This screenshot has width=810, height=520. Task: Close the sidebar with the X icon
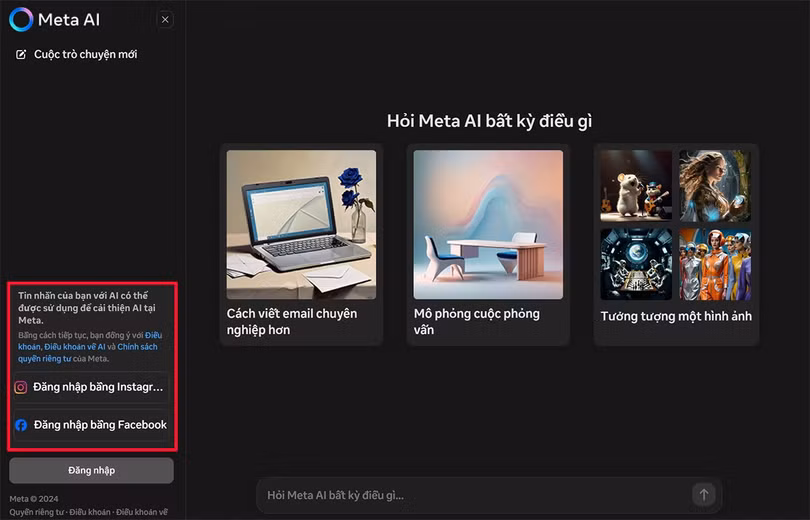[165, 20]
